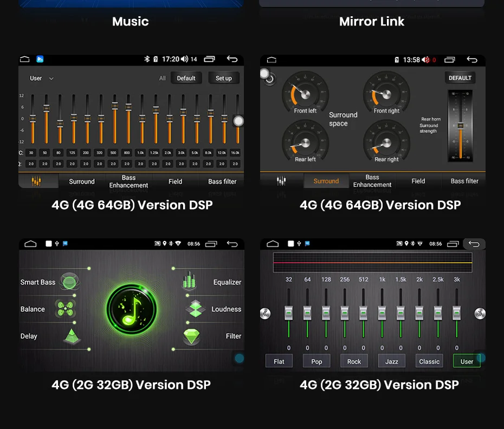Click next bands double-right arrow
This screenshot has width=504, height=429.
point(480,313)
